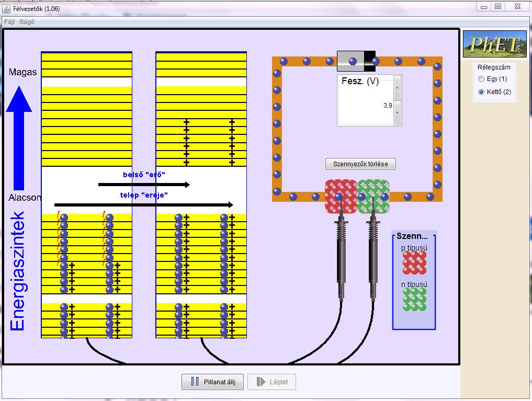This screenshot has height=401, width=532.
Task: Click the battery on the circuit
Action: (356, 61)
